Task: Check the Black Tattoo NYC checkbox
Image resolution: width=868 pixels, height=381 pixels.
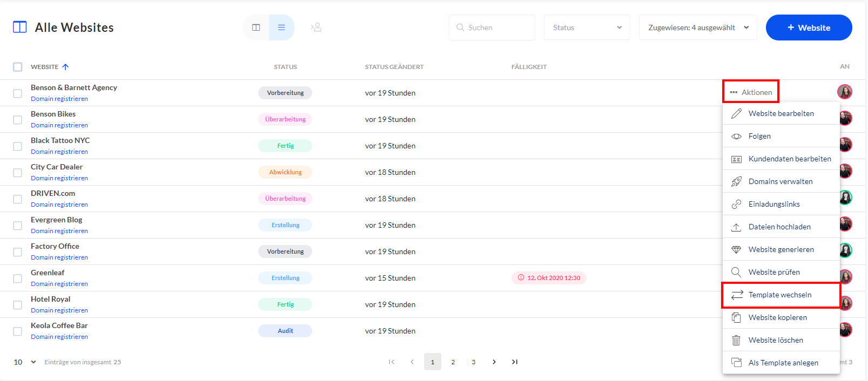Action: (x=18, y=146)
